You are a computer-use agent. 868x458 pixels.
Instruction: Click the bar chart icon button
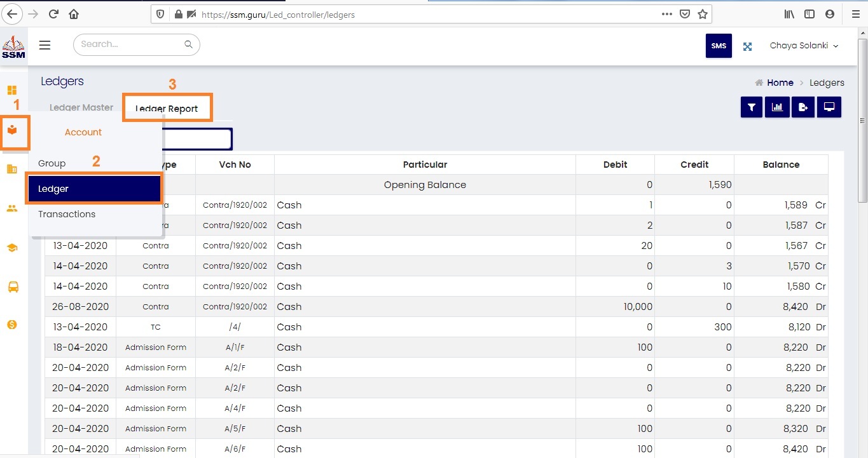tap(777, 107)
